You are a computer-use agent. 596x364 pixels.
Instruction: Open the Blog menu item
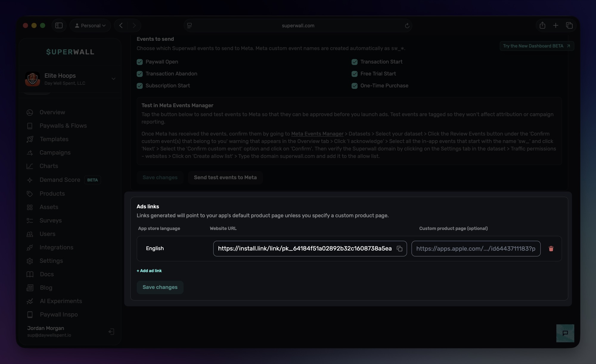46,288
